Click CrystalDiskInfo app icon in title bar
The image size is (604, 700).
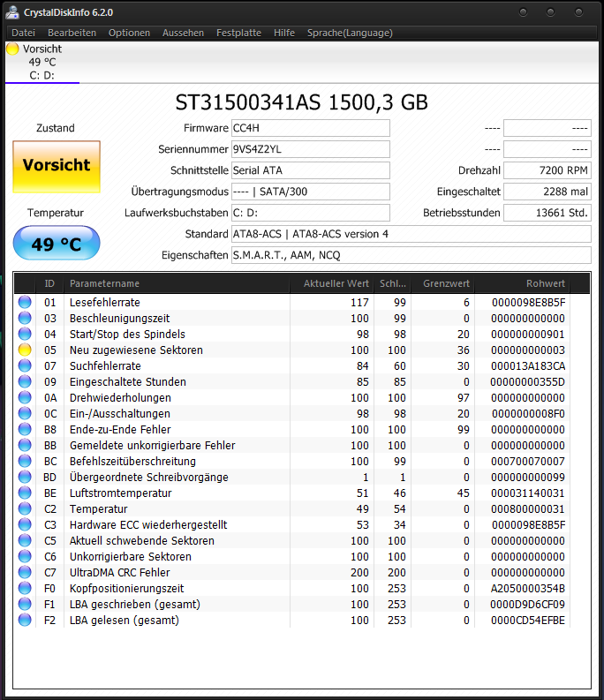click(x=12, y=12)
